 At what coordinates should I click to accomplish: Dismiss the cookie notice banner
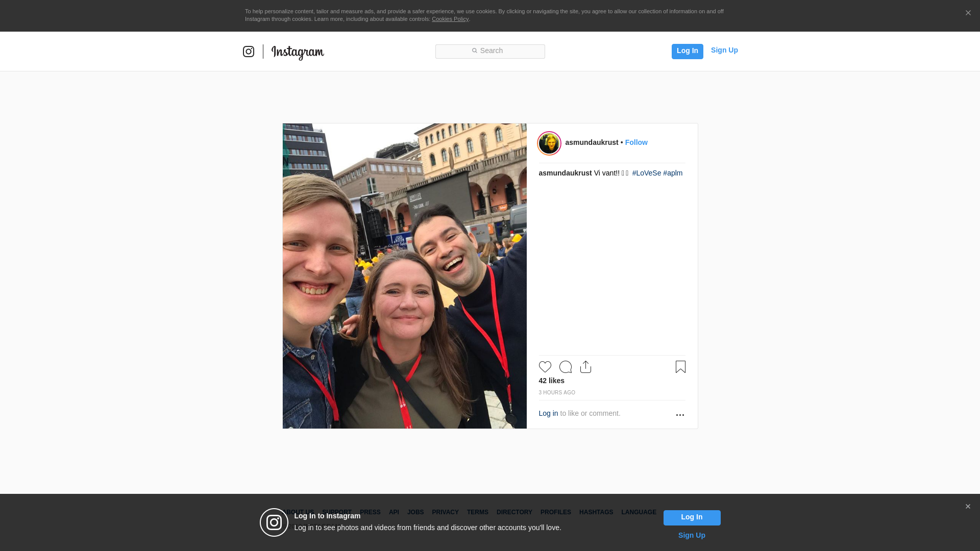[968, 13]
